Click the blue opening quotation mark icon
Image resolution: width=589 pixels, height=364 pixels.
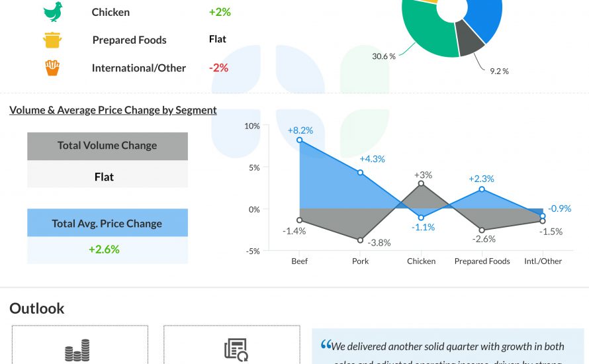click(326, 345)
